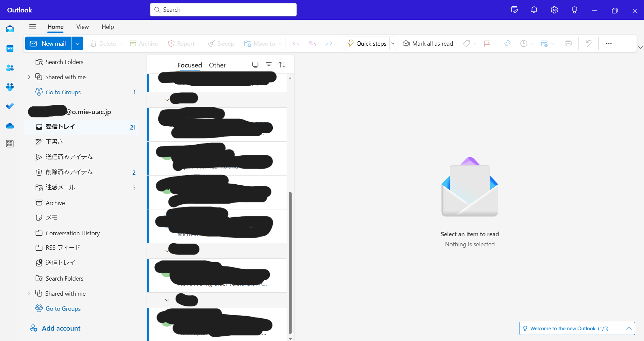Viewport: 644px width, 341px height.
Task: Open the Tips lightbulb icon
Action: click(x=575, y=10)
